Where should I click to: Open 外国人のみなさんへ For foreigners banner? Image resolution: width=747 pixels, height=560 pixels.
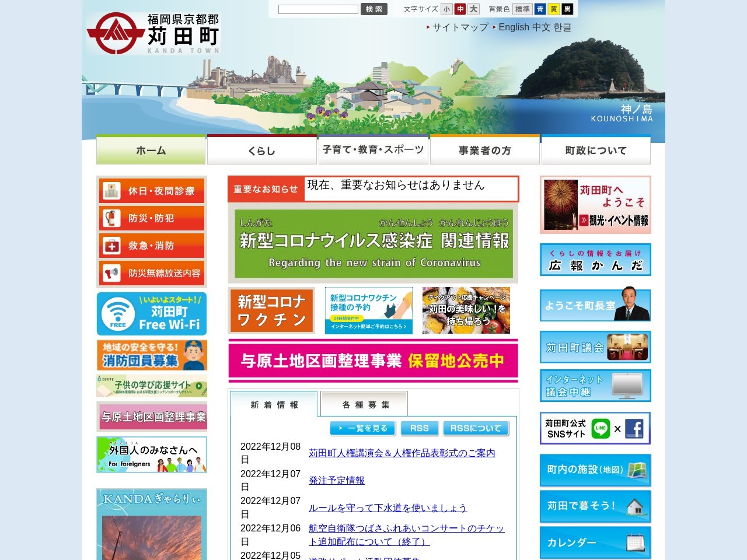tap(152, 454)
